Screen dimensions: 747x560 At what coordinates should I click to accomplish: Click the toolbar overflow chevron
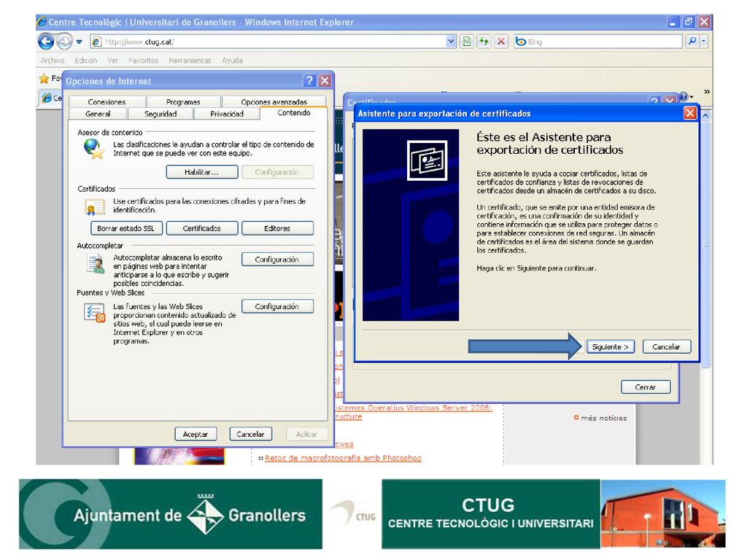707,91
